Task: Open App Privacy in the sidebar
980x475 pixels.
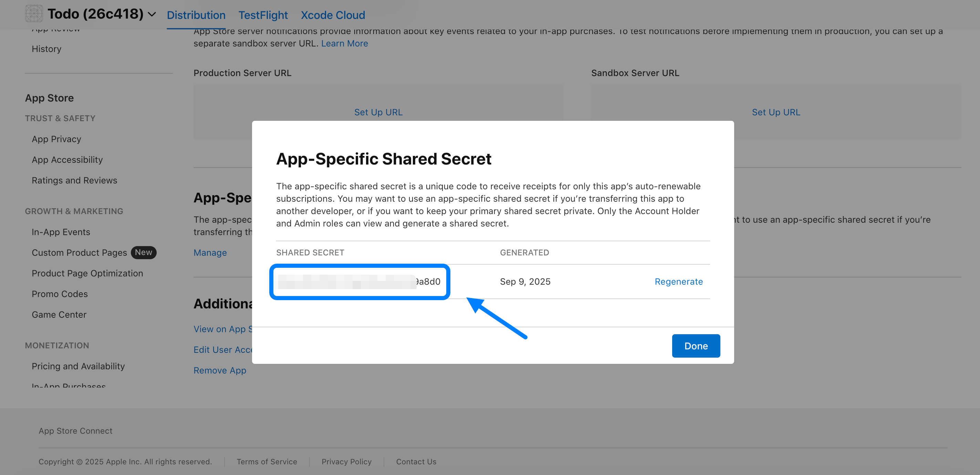Action: (56, 139)
